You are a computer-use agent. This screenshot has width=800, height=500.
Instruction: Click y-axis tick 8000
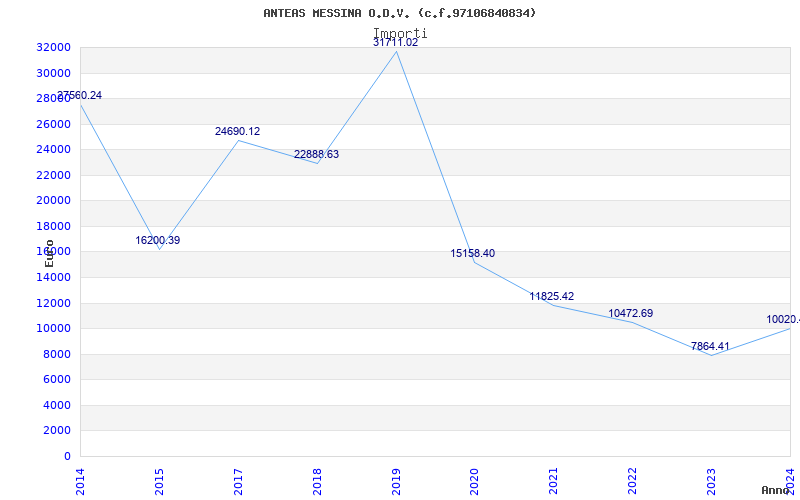pyautogui.click(x=56, y=354)
